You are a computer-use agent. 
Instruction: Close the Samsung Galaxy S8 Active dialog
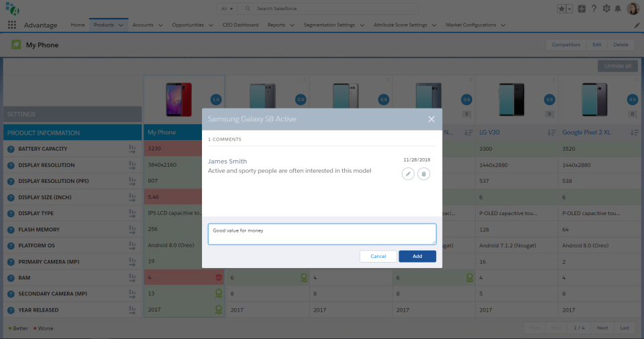(431, 119)
